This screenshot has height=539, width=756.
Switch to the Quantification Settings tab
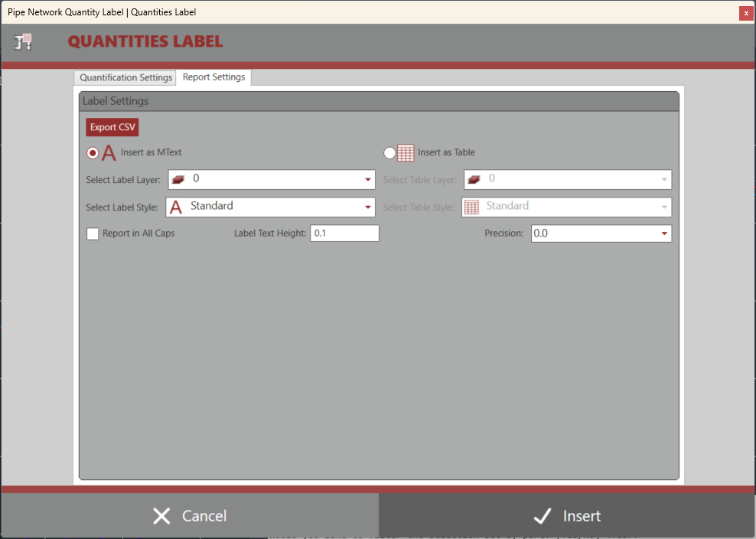(x=125, y=77)
